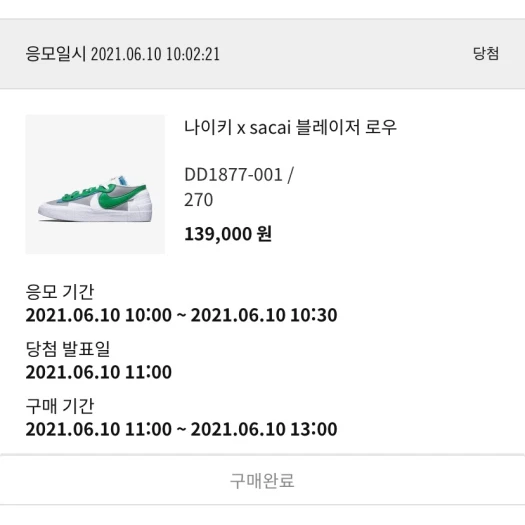This screenshot has width=525, height=525.
Task: Click the price 139,000 원
Action: [228, 234]
